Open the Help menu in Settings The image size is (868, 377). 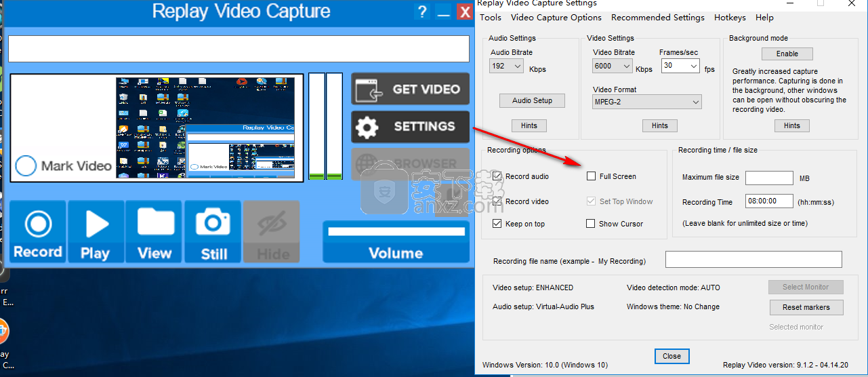click(764, 18)
